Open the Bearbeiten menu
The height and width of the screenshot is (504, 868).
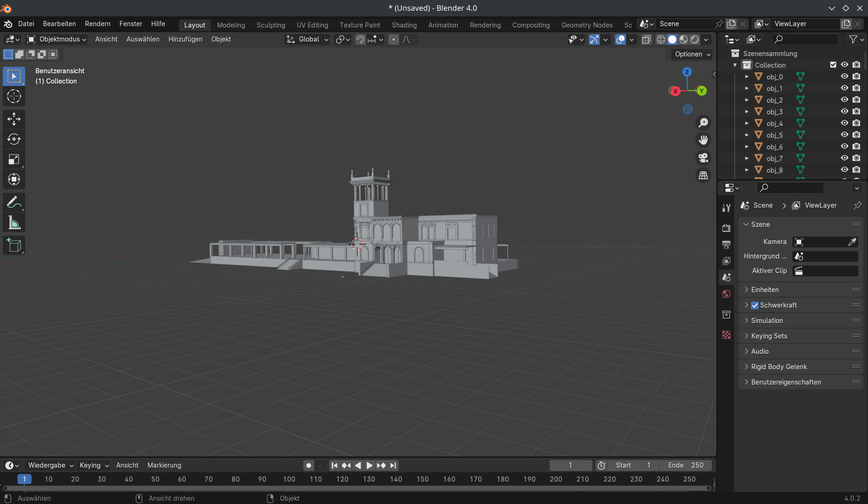(59, 24)
